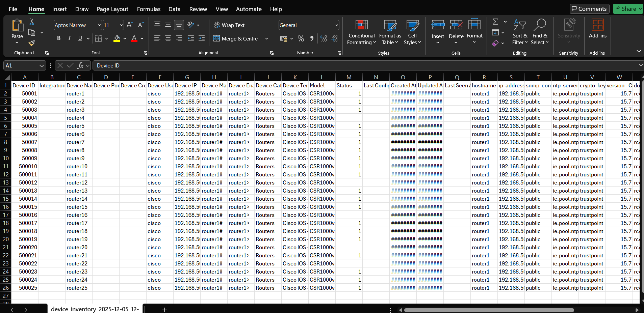Image resolution: width=644 pixels, height=313 pixels.
Task: Open Sort & Filter
Action: point(520,32)
